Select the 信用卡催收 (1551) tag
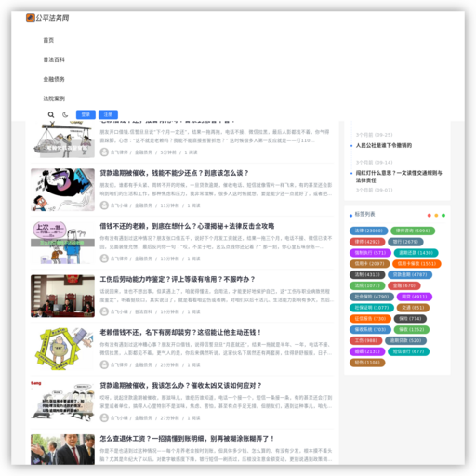Image resolution: width=476 pixels, height=476 pixels. (416, 264)
